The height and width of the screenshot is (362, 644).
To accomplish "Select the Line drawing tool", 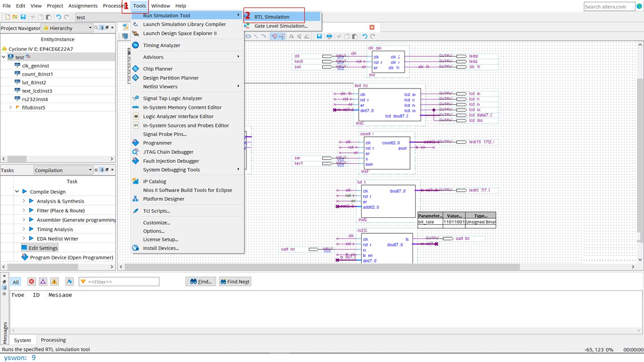I will 256,36.
